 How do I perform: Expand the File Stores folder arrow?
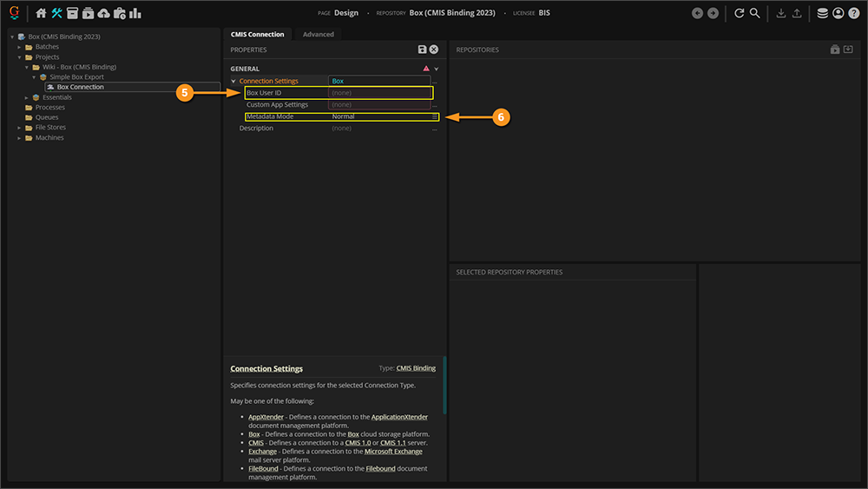coord(19,128)
